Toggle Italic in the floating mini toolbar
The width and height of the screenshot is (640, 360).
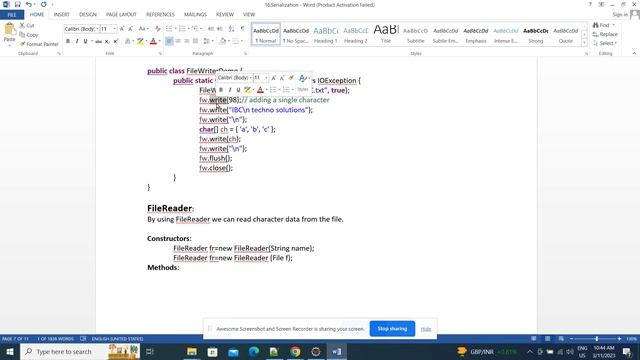point(229,90)
